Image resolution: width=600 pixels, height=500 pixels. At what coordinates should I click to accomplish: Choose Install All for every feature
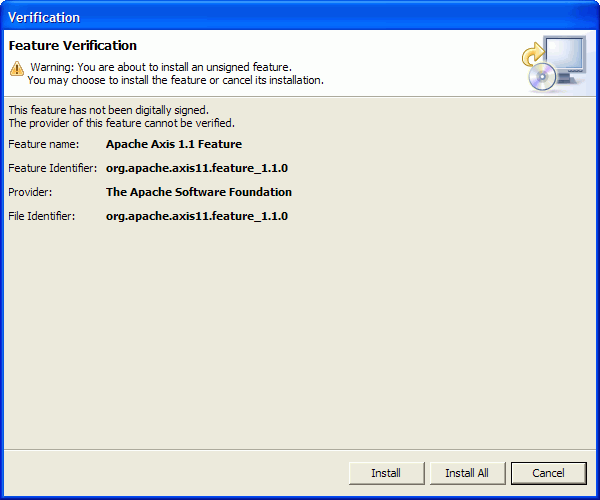click(x=467, y=473)
